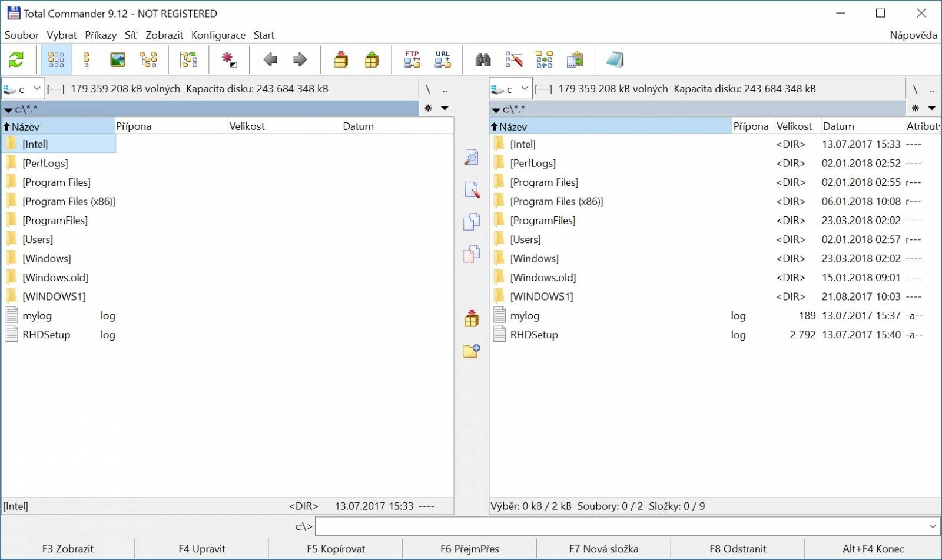Viewport: 942px width, 560px height.
Task: Click the F7 Nová složka button
Action: 603,549
